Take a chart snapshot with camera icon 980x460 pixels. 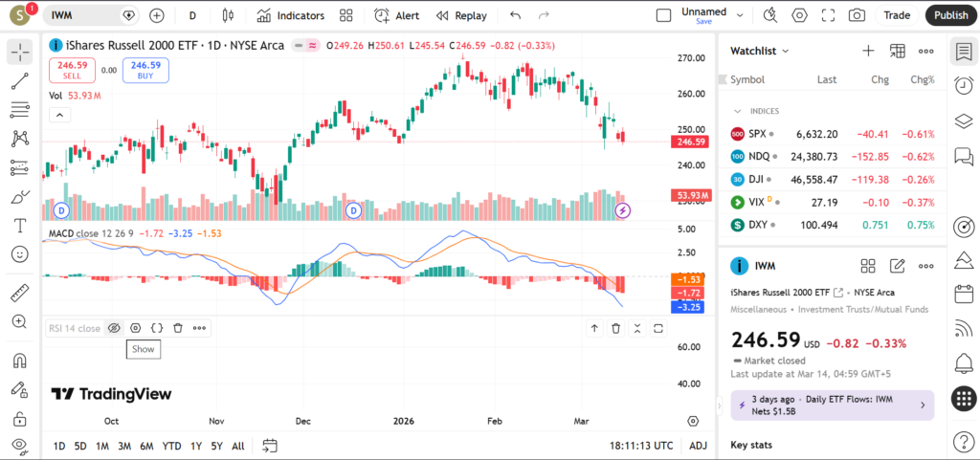(857, 15)
